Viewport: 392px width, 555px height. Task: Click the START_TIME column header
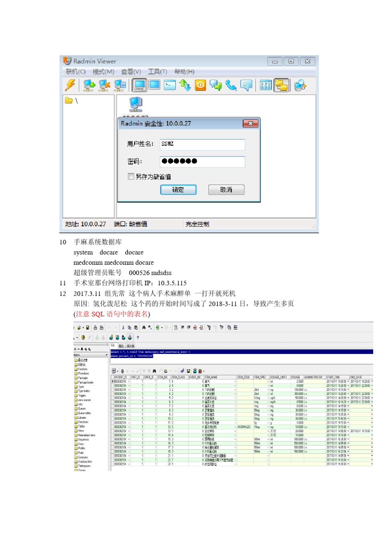[338, 377]
